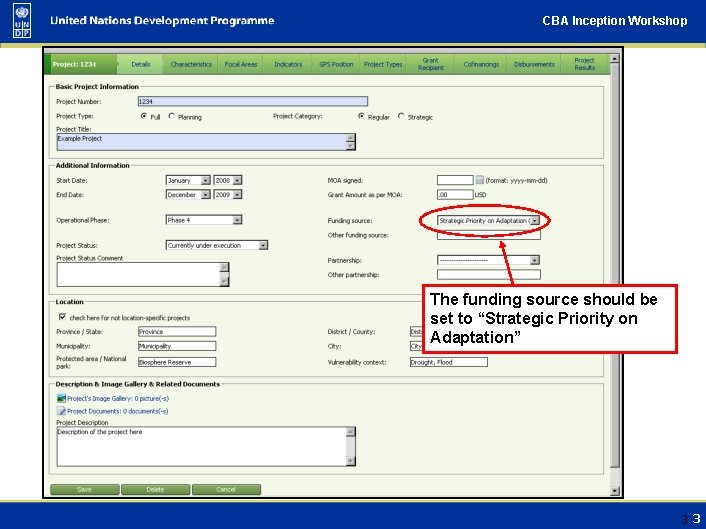
Task: Click the Other partnership field
Action: click(x=489, y=275)
